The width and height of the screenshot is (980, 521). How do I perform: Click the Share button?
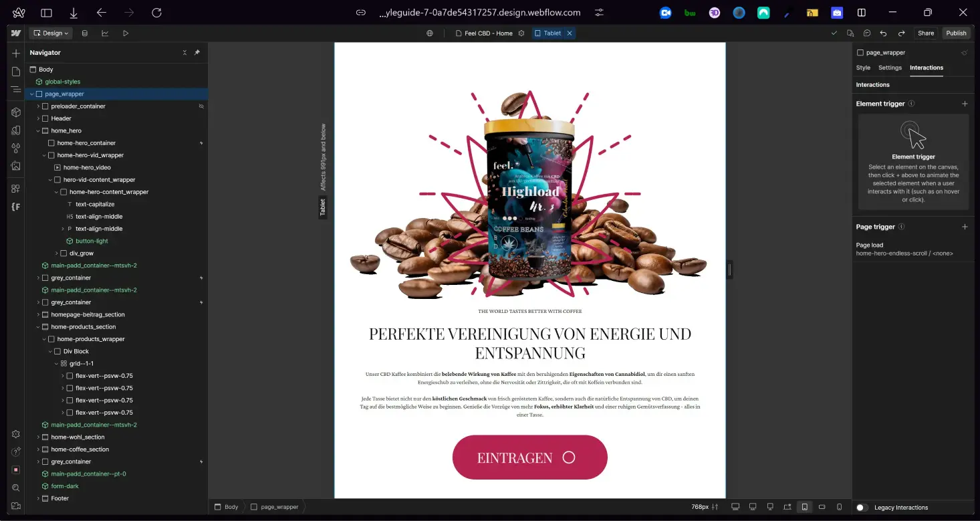coord(926,33)
